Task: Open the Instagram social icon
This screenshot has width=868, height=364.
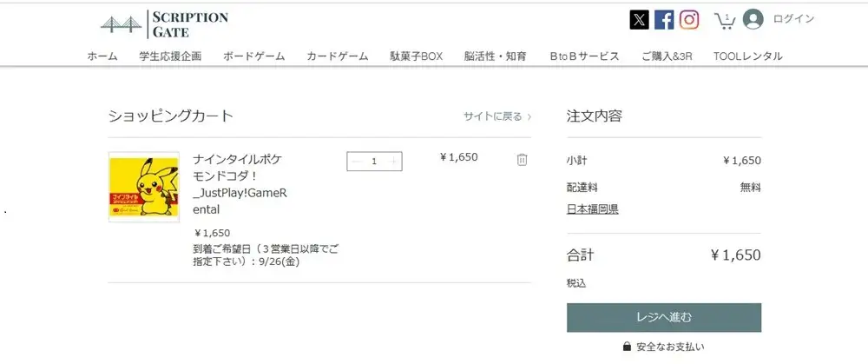Action: [x=689, y=19]
